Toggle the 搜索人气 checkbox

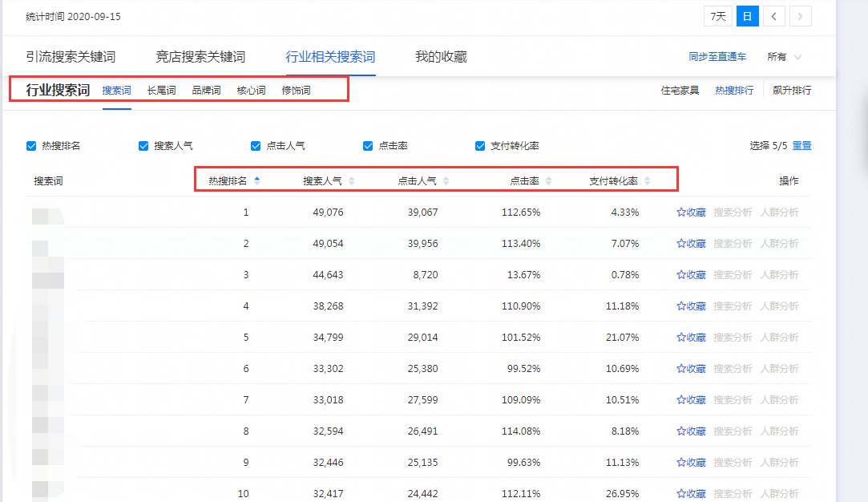143,146
